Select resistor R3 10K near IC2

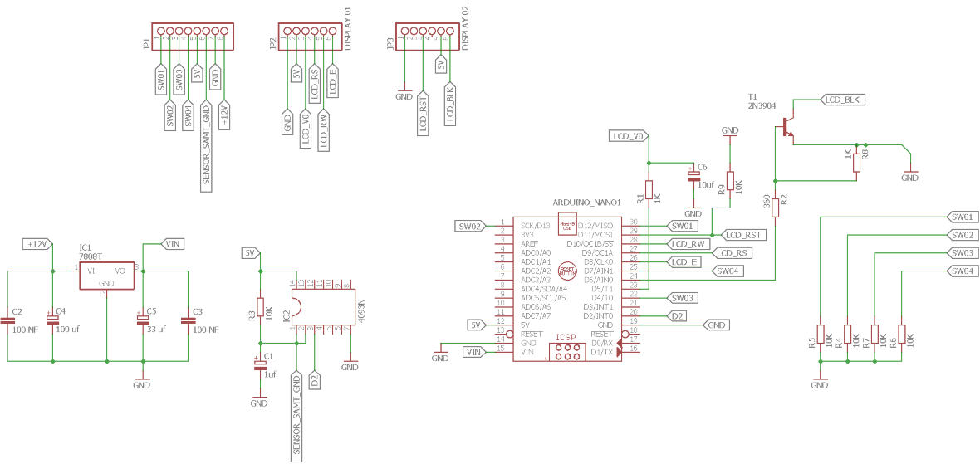261,311
